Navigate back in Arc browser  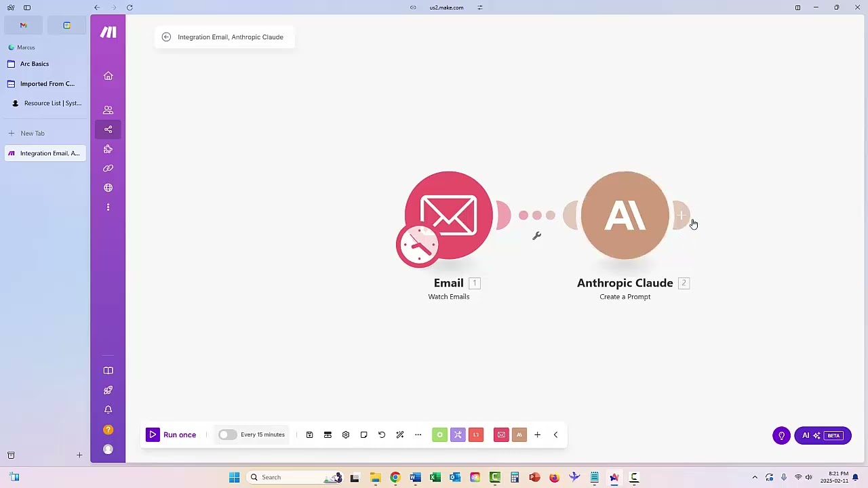pyautogui.click(x=97, y=7)
